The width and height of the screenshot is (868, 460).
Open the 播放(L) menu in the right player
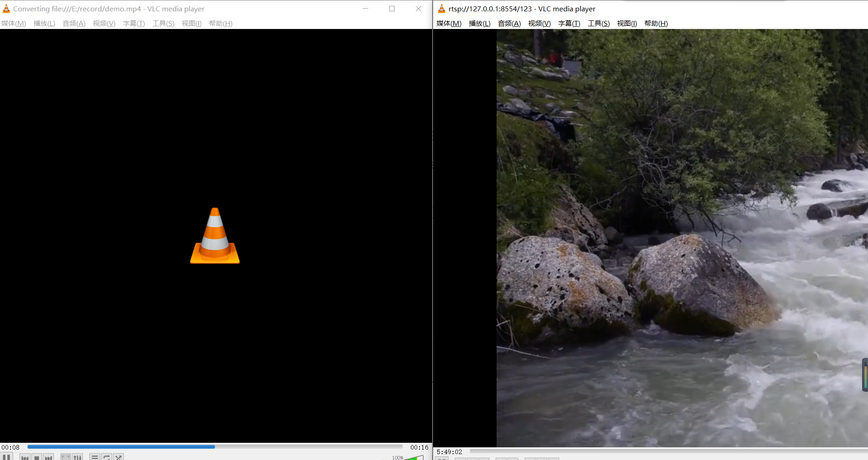[x=478, y=23]
